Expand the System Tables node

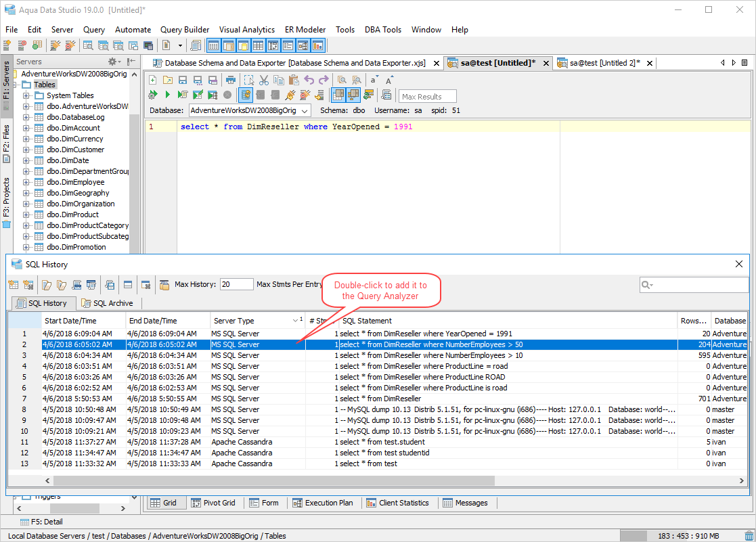[x=26, y=95]
